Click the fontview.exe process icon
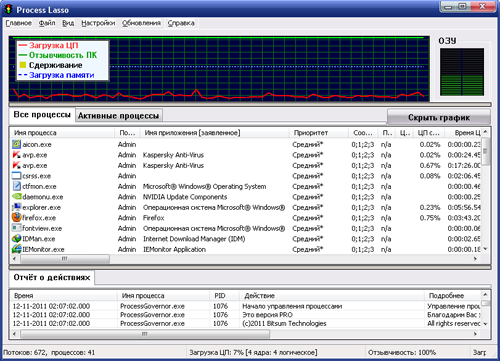This screenshot has width=500, height=361. click(x=17, y=228)
